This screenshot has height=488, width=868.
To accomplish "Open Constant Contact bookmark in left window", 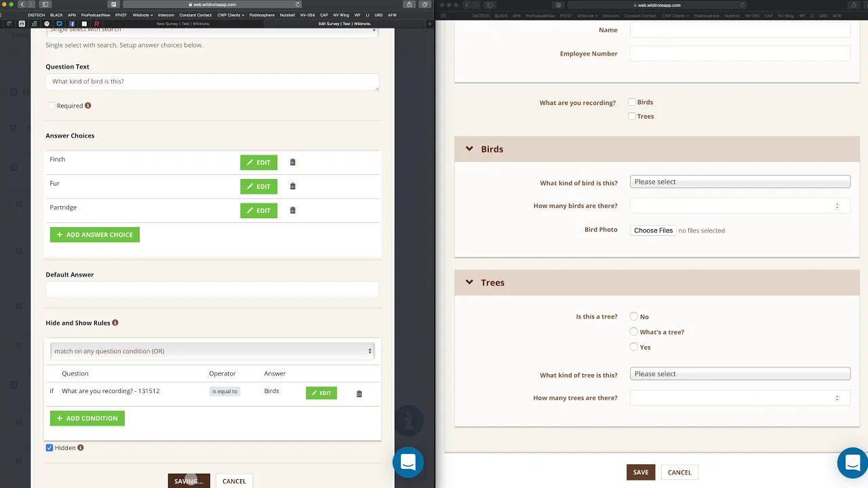I will 195,15.
